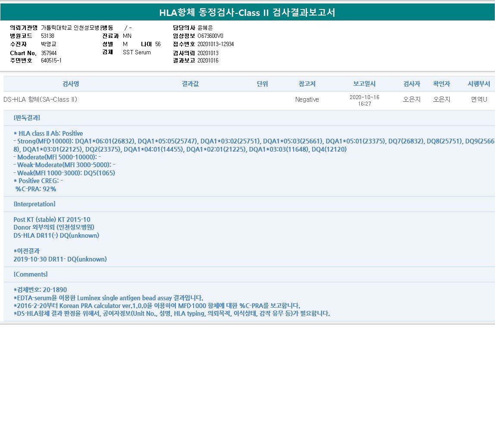Select previous result 2019-10-30 DR11- DQ(unknown)

click(x=60, y=259)
